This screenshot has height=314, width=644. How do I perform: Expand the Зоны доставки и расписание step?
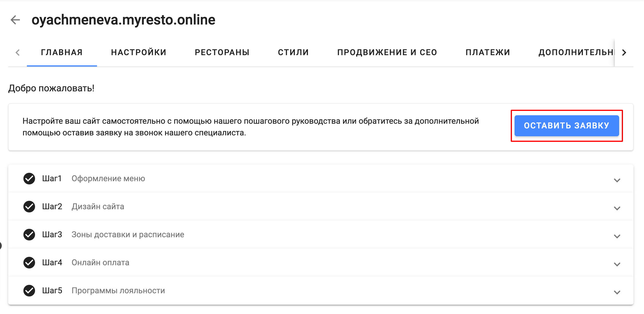tap(617, 236)
